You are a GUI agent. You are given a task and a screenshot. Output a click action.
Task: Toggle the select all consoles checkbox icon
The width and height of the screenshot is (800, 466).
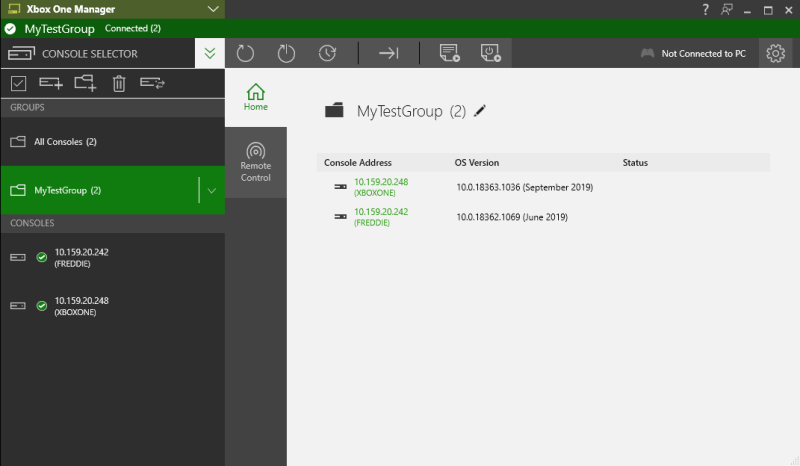point(18,83)
